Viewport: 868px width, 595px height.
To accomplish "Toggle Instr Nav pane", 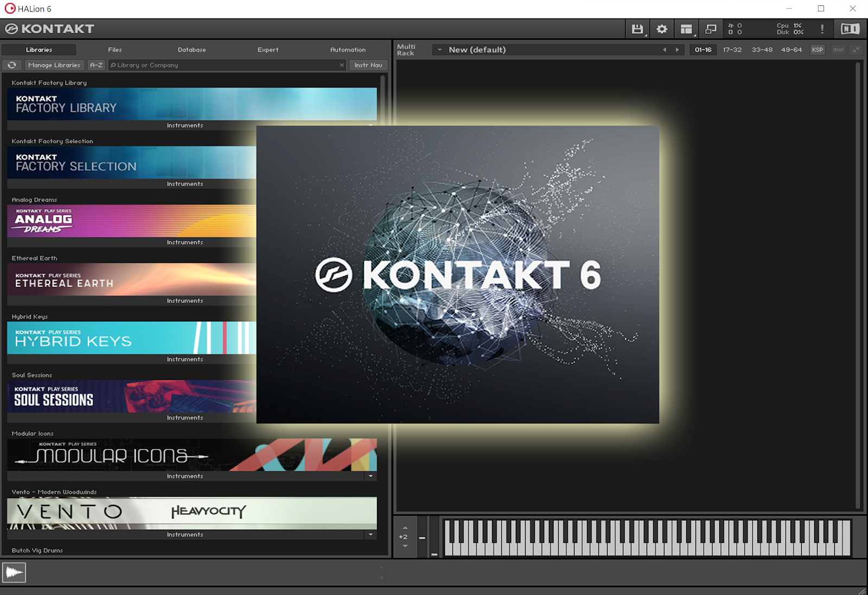I will 368,65.
